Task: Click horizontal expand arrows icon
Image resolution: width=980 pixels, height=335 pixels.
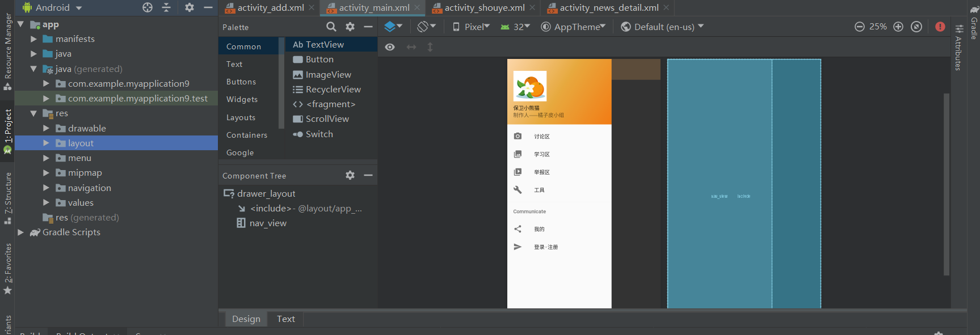Action: pyautogui.click(x=411, y=47)
